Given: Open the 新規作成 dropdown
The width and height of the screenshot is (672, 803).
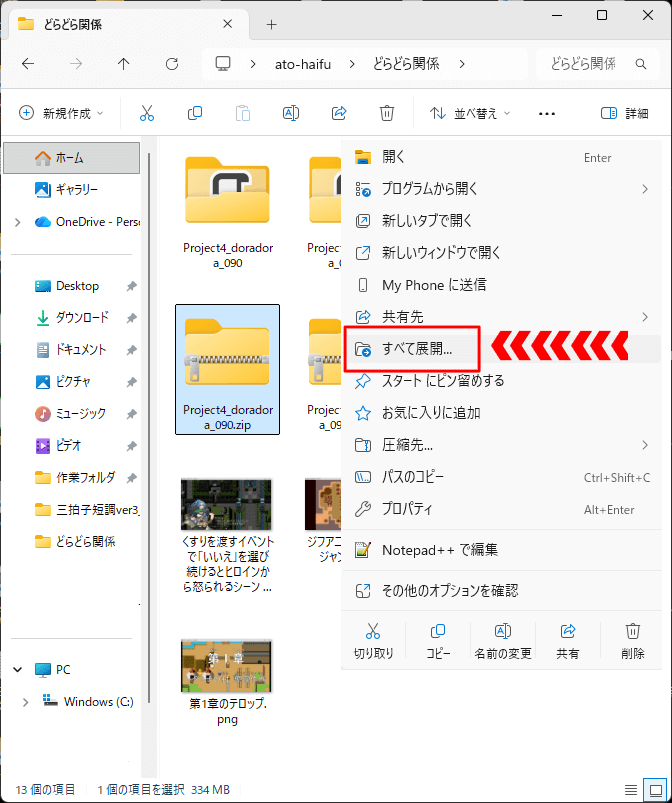Looking at the screenshot, I should (61, 113).
